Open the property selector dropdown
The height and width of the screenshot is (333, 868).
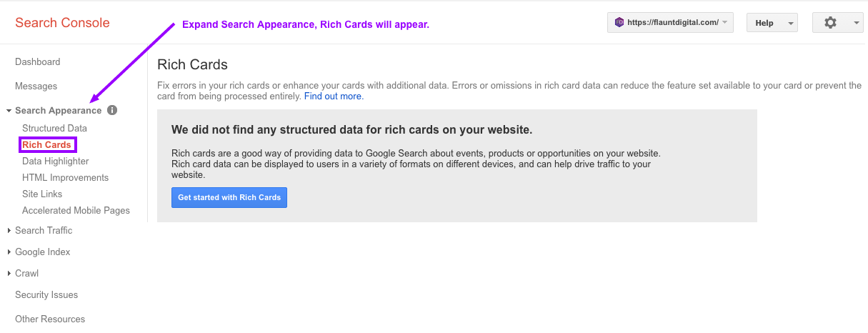click(671, 23)
